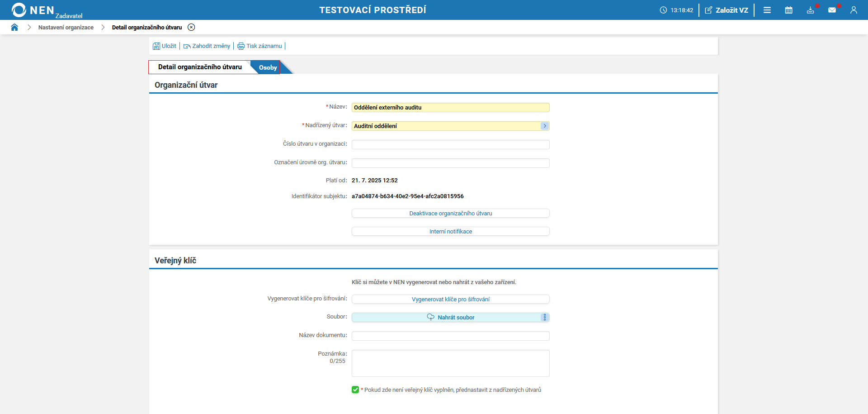The image size is (868, 414).
Task: Discard changes with Zahodit změny
Action: [207, 46]
